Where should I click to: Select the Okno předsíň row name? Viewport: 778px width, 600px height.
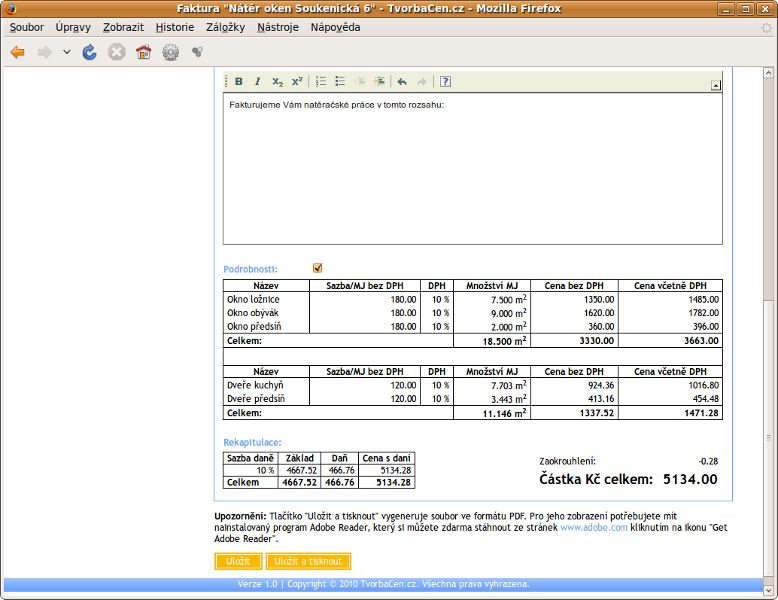254,326
